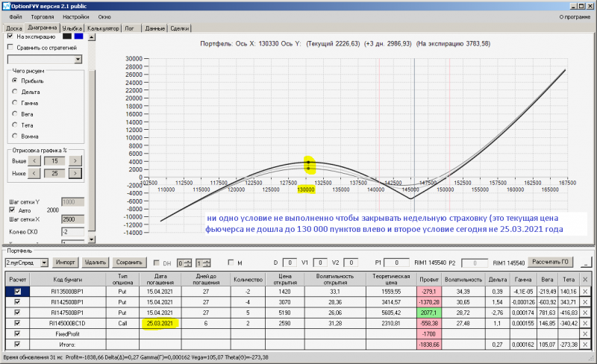597x364 pixels.
Task: Enable the Сравнить со стратегией checkbox
Action: coord(10,47)
